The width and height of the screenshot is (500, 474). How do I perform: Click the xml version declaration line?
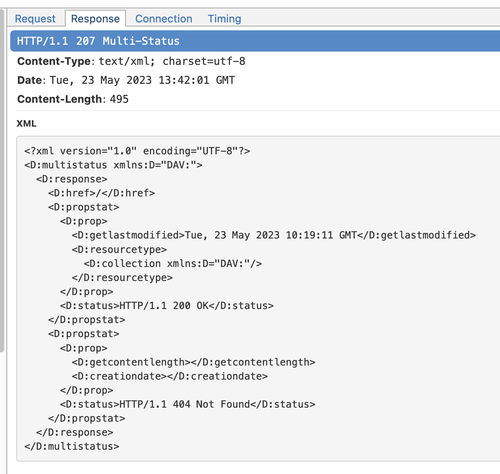[137, 151]
